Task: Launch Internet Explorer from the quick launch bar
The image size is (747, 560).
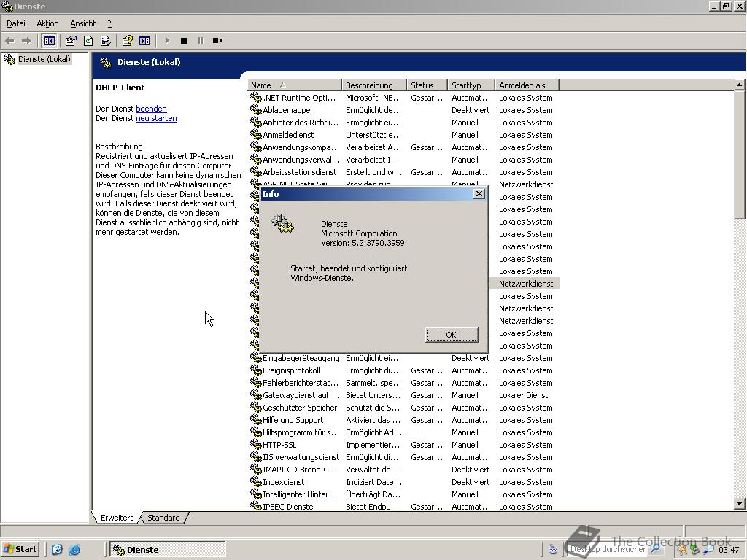Action: pos(74,550)
